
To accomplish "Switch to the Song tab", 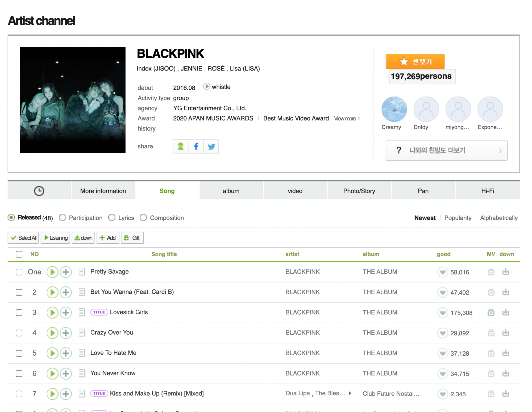I will (x=167, y=191).
